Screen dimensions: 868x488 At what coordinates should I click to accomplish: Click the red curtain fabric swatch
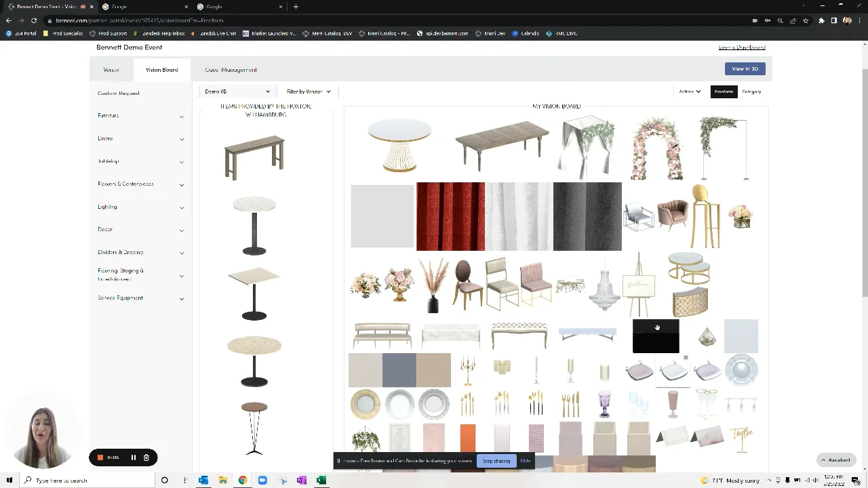click(450, 216)
